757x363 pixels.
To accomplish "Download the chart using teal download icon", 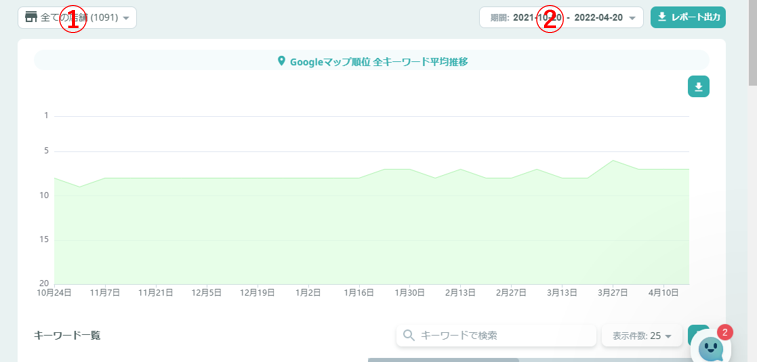I will [x=699, y=86].
